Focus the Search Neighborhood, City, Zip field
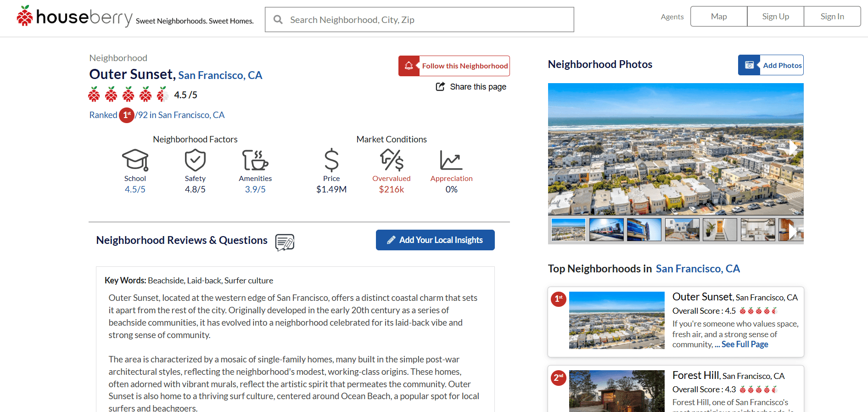Screen dimensions: 868x412 pyautogui.click(x=420, y=19)
